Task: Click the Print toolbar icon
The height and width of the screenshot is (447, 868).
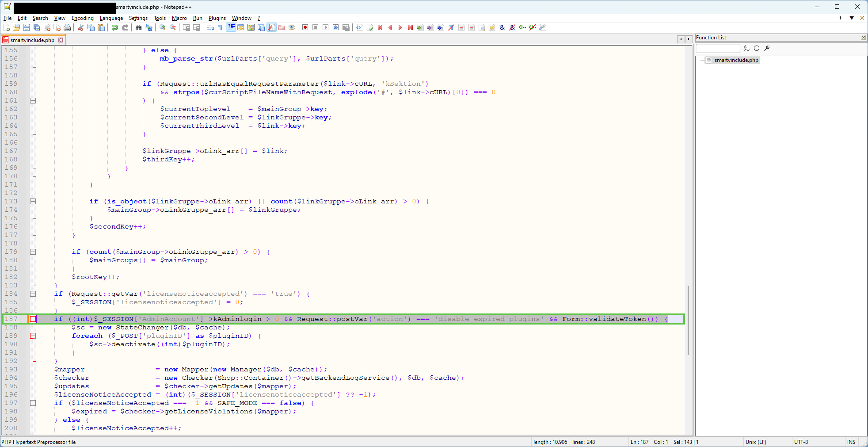Action: 67,27
